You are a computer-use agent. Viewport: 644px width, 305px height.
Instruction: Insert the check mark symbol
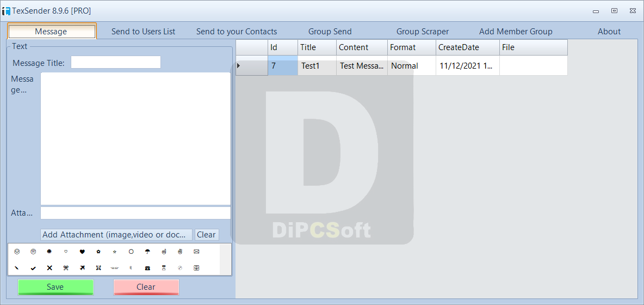coord(33,268)
